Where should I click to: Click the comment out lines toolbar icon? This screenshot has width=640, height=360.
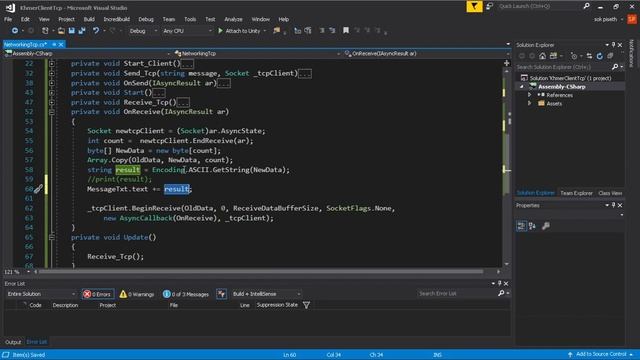pos(322,31)
